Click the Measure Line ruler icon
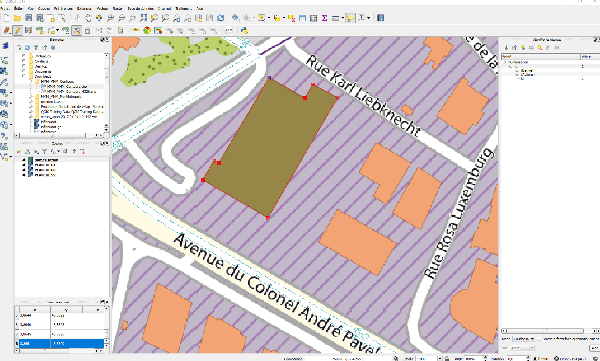The height and width of the screenshot is (361, 600). tap(335, 18)
